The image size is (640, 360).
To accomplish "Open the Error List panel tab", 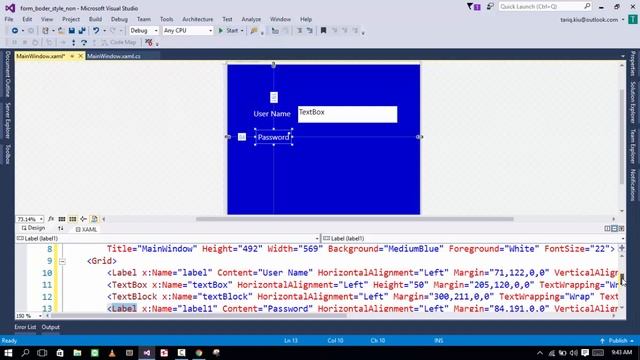I will [25, 327].
